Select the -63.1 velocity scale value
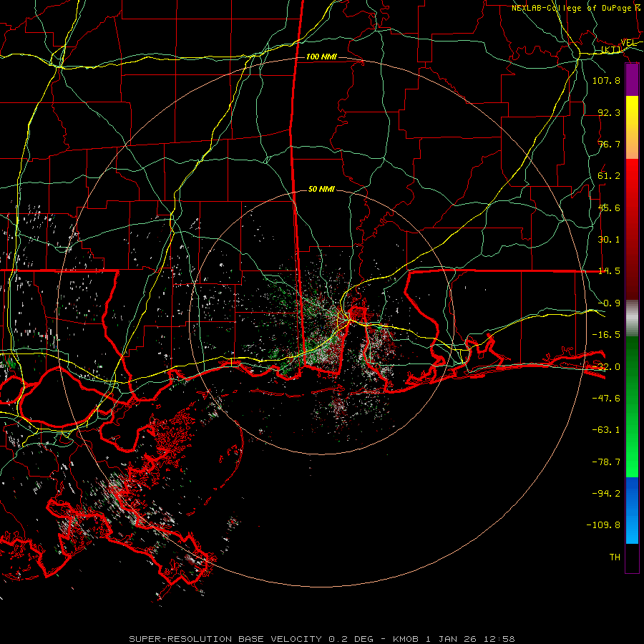Viewport: 644px width, 644px height. 606,430
